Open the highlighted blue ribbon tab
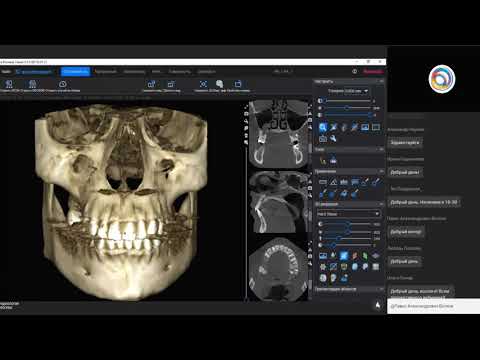Image resolution: width=480 pixels, height=360 pixels. (x=76, y=71)
